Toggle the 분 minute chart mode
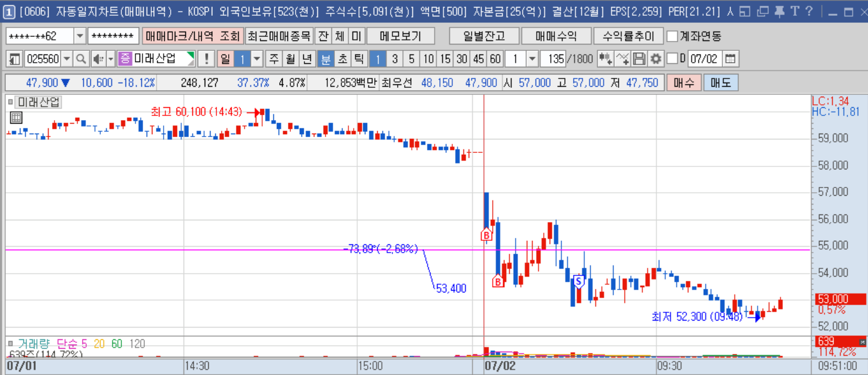Screen dimensions: 868x375 point(325,59)
